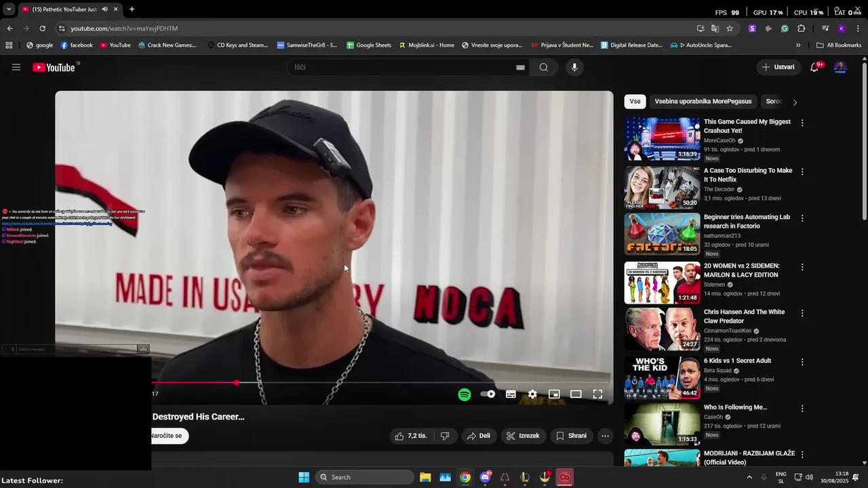Open Google Sheets bookmark
868x488 pixels.
pyautogui.click(x=369, y=45)
